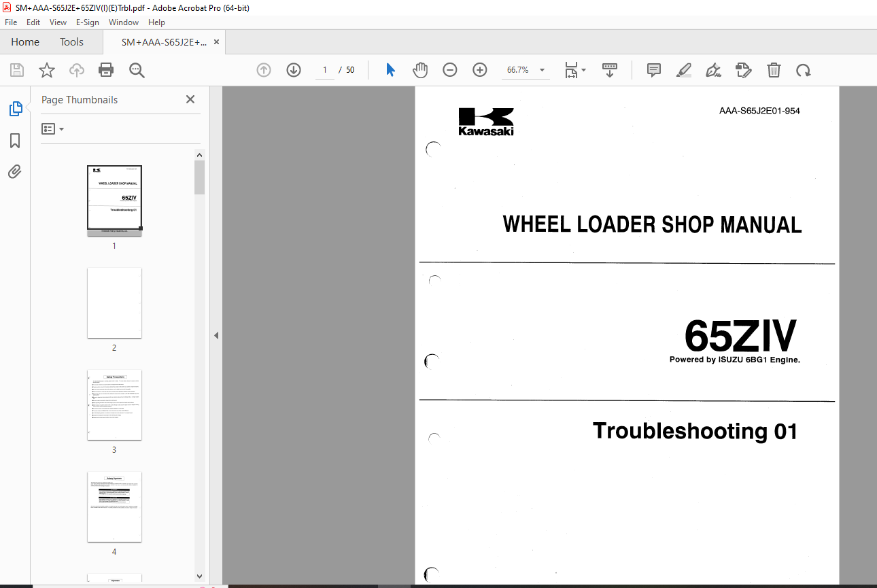This screenshot has height=588, width=877.
Task: Open the Window menu
Action: tap(124, 22)
